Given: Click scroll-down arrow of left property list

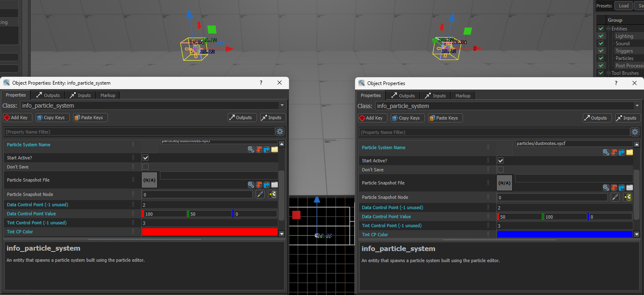Looking at the screenshot, I should click(282, 234).
